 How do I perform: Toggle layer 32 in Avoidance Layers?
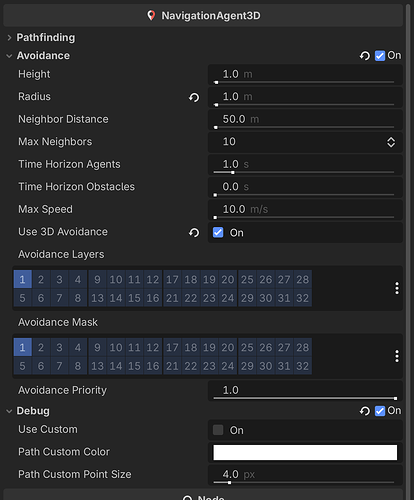click(303, 298)
